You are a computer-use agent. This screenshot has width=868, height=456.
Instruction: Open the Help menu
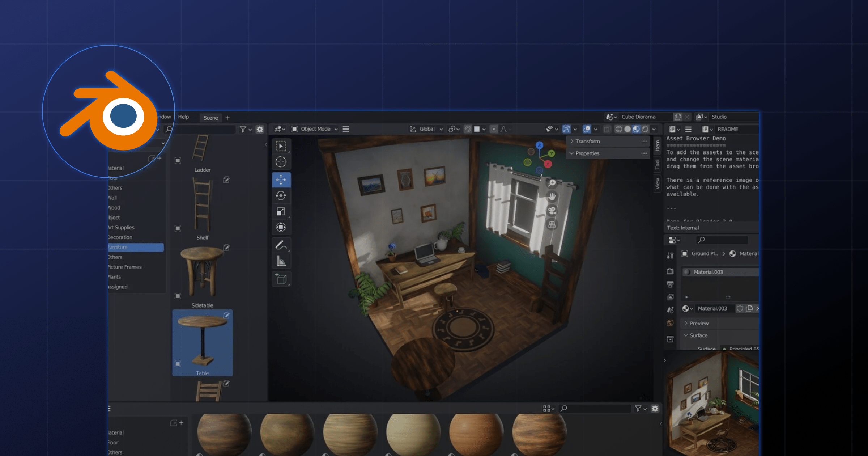[183, 117]
